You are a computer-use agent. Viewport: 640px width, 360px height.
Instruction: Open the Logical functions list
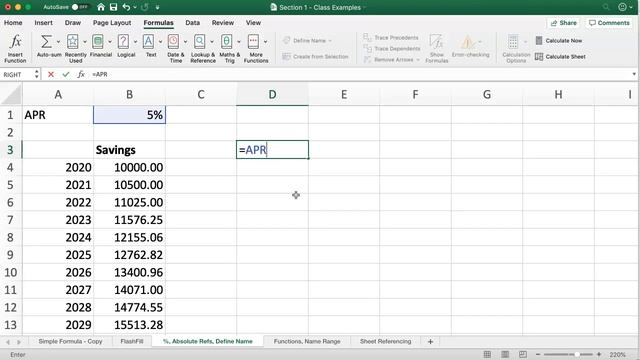click(123, 41)
